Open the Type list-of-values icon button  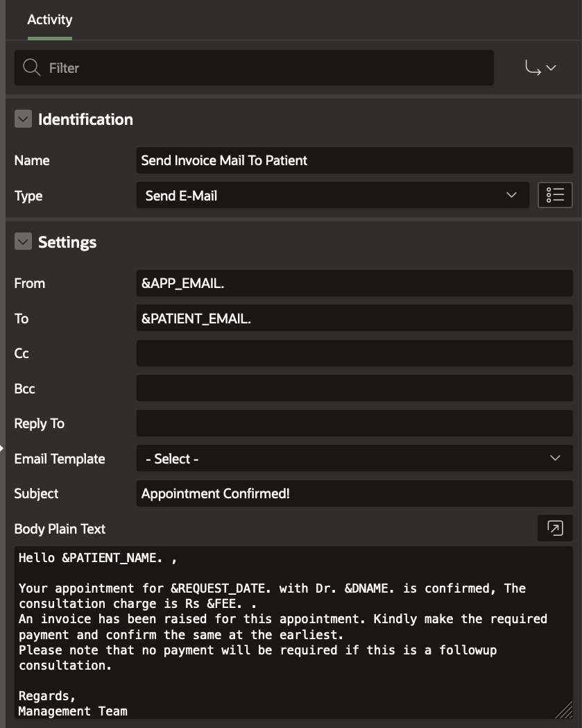(x=555, y=196)
